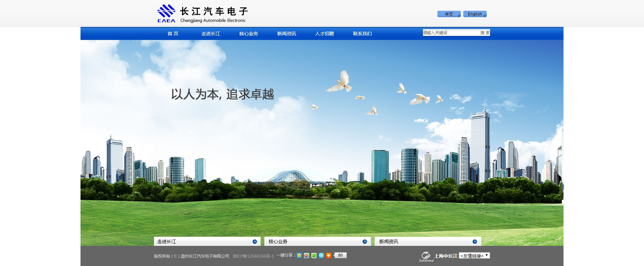Open 首页 in navigation bar

pyautogui.click(x=173, y=34)
